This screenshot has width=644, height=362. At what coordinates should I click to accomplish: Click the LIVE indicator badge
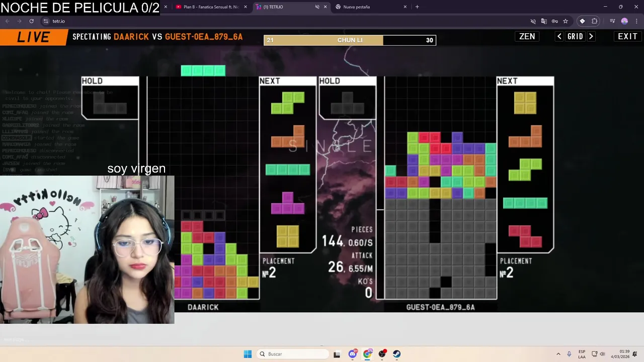tap(33, 37)
